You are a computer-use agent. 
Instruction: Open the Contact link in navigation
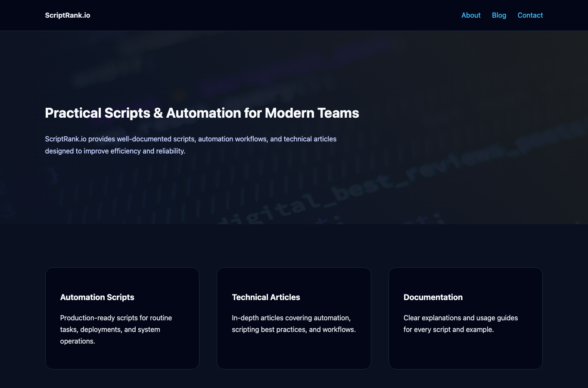click(x=530, y=15)
